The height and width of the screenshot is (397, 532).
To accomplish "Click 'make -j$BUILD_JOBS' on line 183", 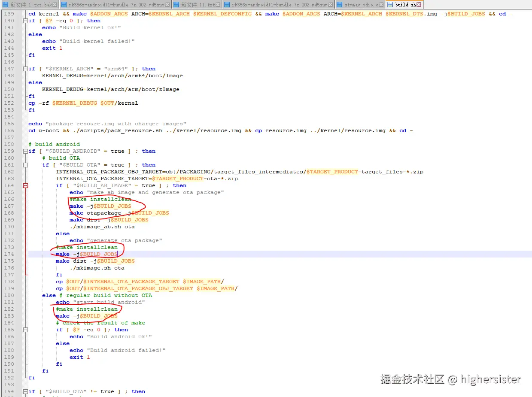I will point(86,316).
